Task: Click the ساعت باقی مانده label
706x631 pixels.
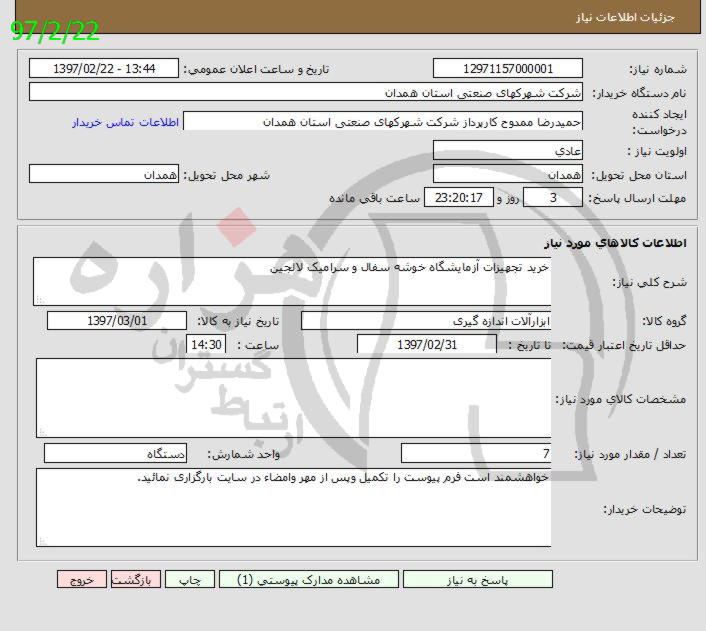Action: coord(375,198)
